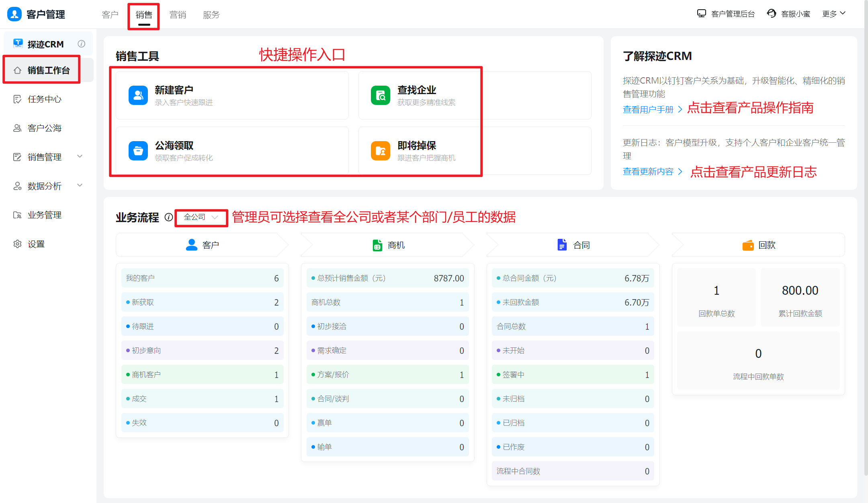Viewport: 868px width, 503px height.
Task: Select the 商机 stage in flow header
Action: [388, 245]
